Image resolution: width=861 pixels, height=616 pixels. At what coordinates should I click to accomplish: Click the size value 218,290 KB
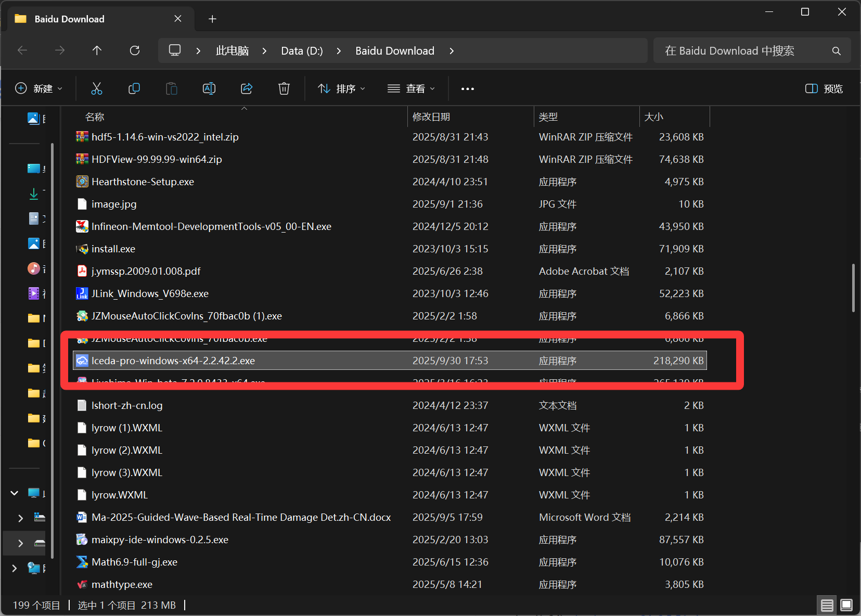click(678, 361)
